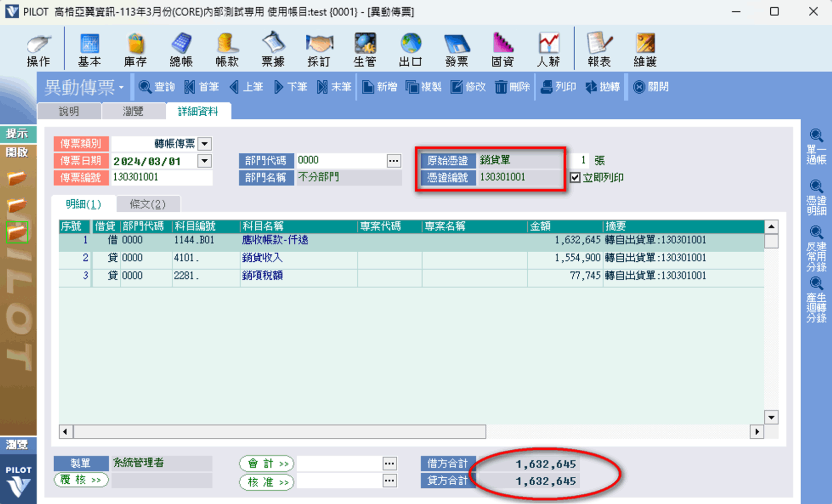Go to next record with 下筆
Viewport: 832px width, 504px height.
tap(291, 87)
